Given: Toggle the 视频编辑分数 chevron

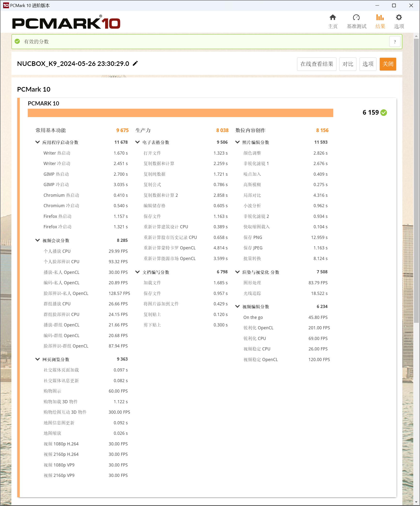Looking at the screenshot, I should coord(237,307).
